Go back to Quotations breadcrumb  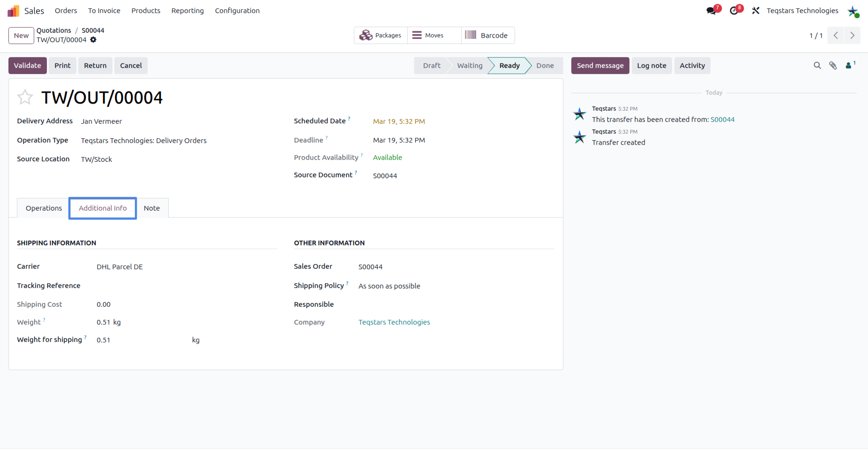pyautogui.click(x=54, y=30)
